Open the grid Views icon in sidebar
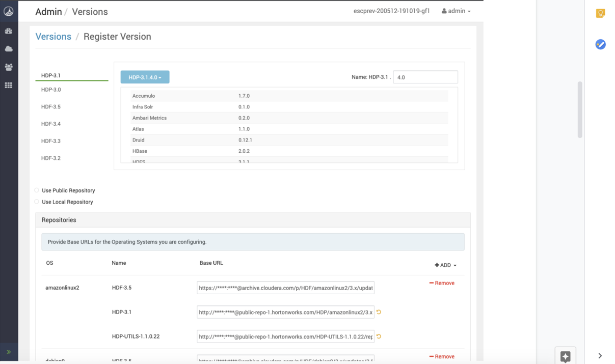The width and height of the screenshot is (615, 364). coord(9,86)
